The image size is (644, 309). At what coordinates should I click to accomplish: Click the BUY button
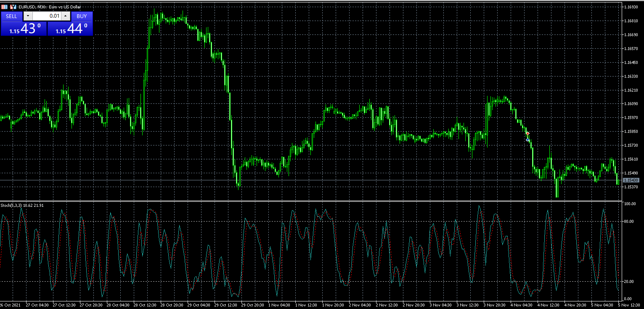click(82, 16)
